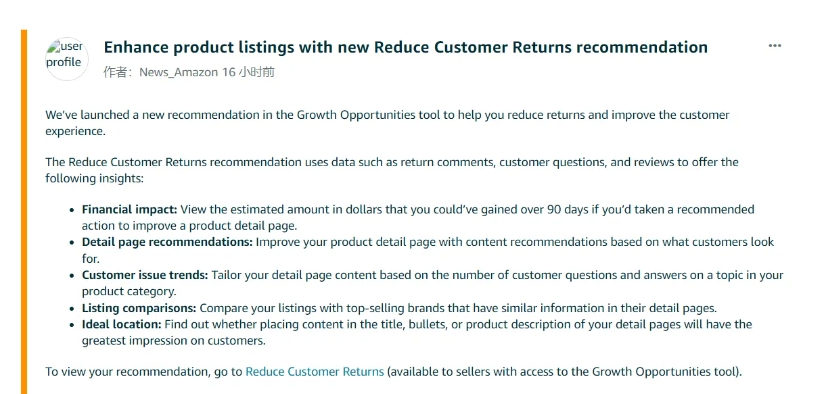The image size is (820, 394).
Task: Open the post title about Reduce Customer Returns
Action: coord(406,47)
